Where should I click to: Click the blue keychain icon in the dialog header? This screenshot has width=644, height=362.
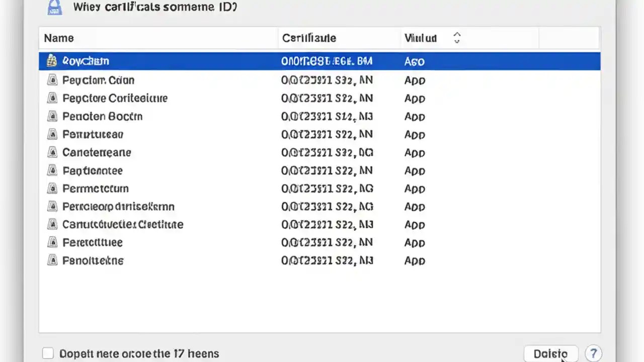pyautogui.click(x=54, y=7)
